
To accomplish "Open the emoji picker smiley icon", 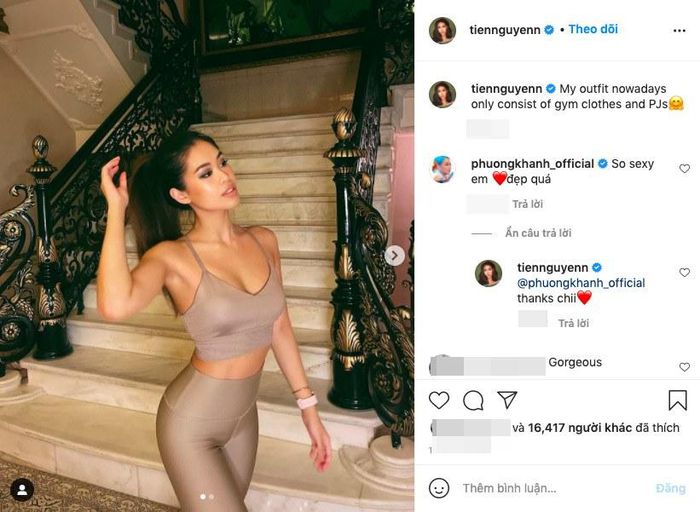I will [x=439, y=488].
